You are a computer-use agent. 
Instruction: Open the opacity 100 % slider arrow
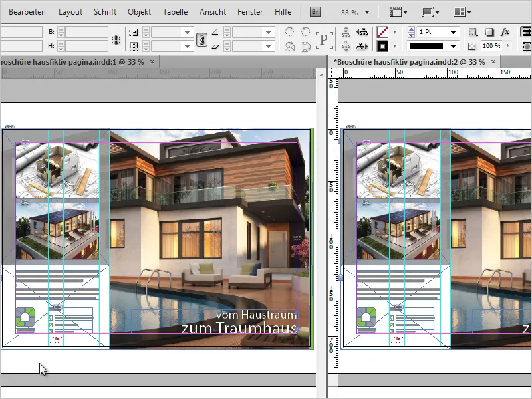click(x=508, y=45)
